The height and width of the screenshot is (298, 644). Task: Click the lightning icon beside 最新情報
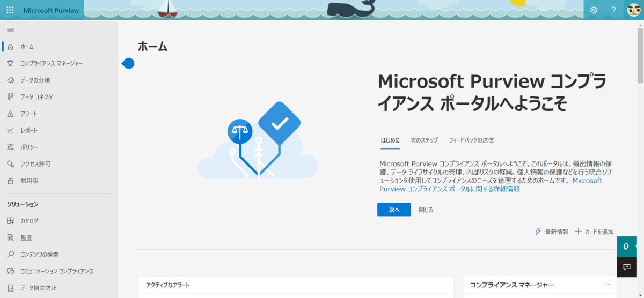click(538, 232)
